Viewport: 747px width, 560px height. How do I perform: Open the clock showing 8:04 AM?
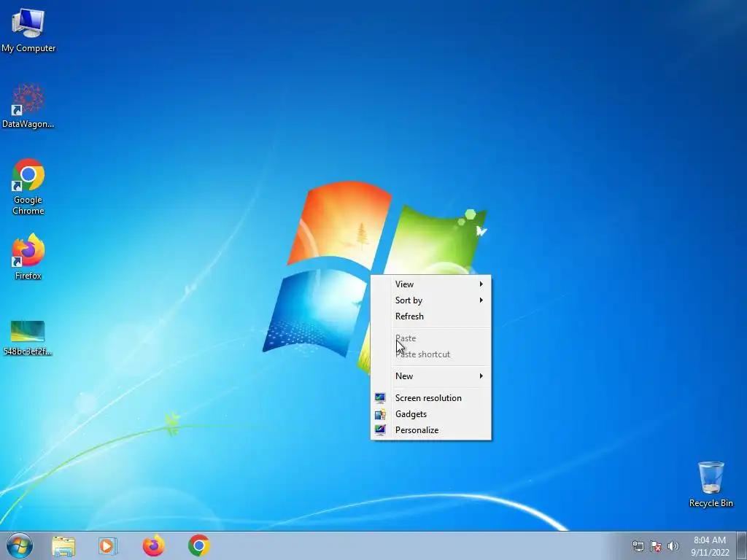point(710,545)
